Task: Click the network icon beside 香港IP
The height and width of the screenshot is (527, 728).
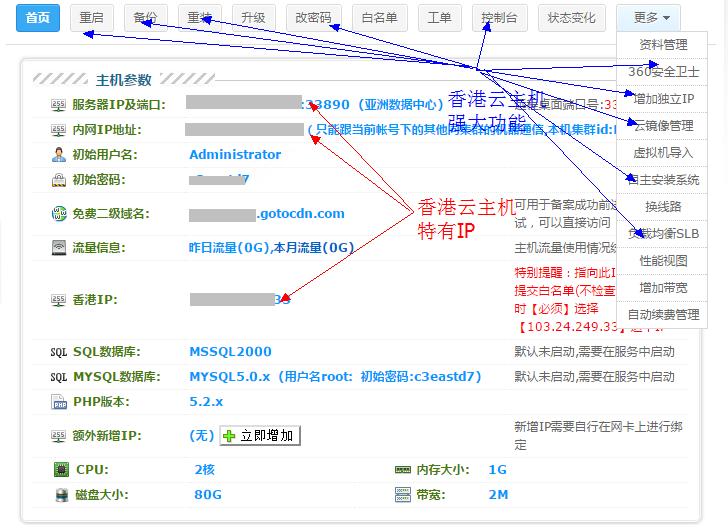Action: [x=58, y=300]
